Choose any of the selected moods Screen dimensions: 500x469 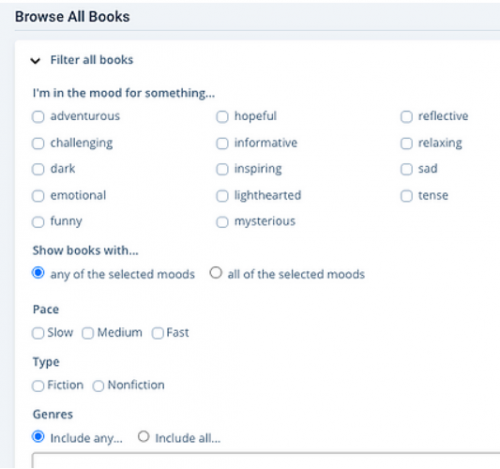(38, 273)
